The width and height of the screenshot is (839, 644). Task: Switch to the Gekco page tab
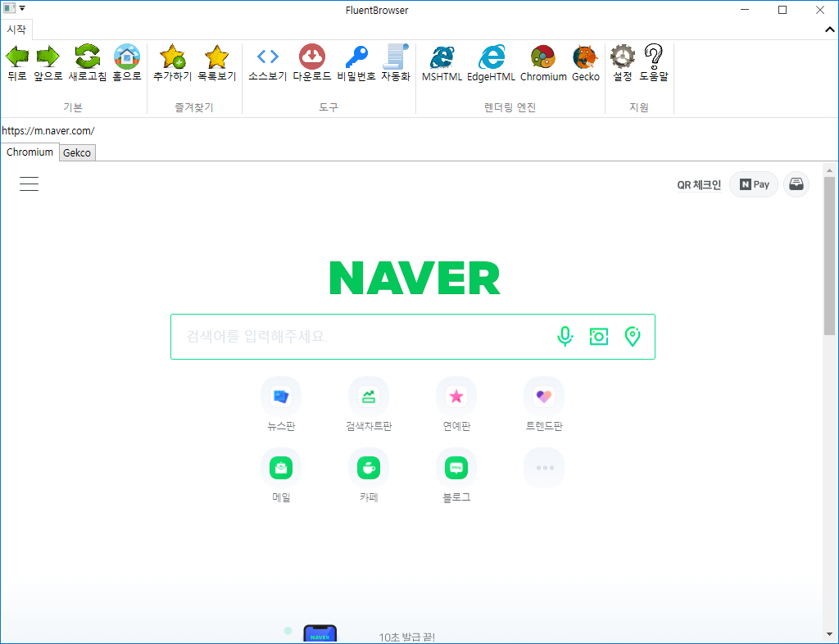click(x=77, y=153)
